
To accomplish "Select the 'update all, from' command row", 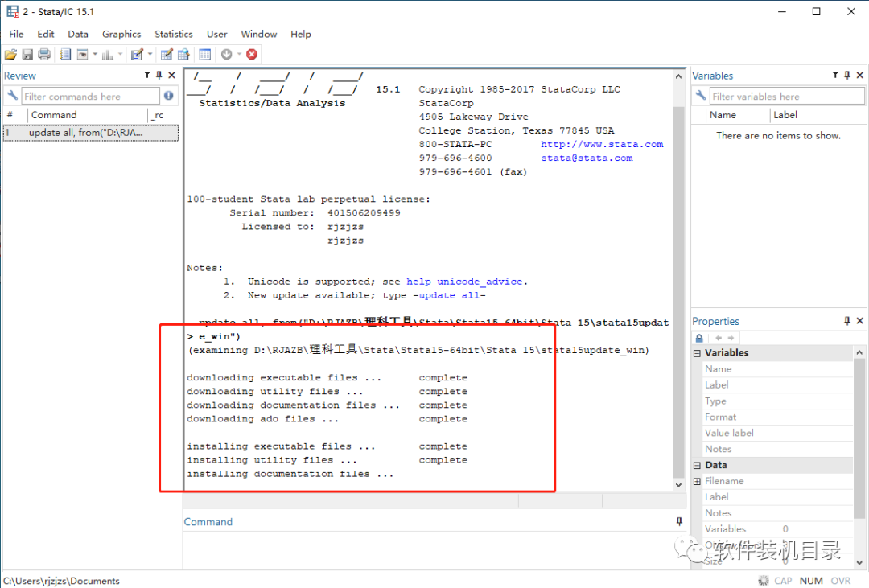I will click(x=91, y=133).
